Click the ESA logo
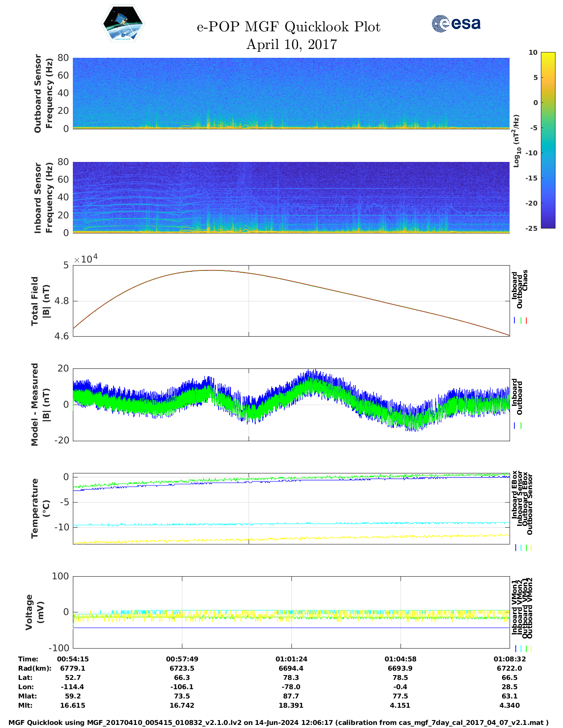563x728 pixels. coord(456,23)
